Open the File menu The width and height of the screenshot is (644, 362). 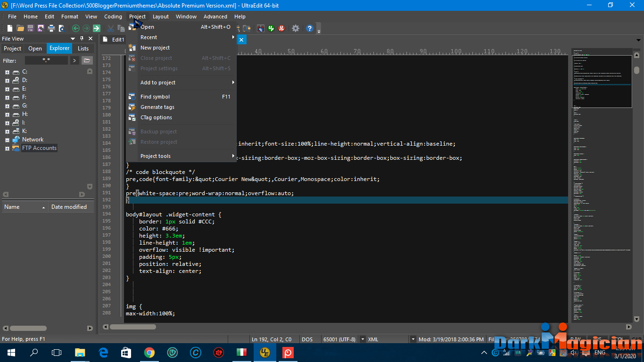(12, 16)
